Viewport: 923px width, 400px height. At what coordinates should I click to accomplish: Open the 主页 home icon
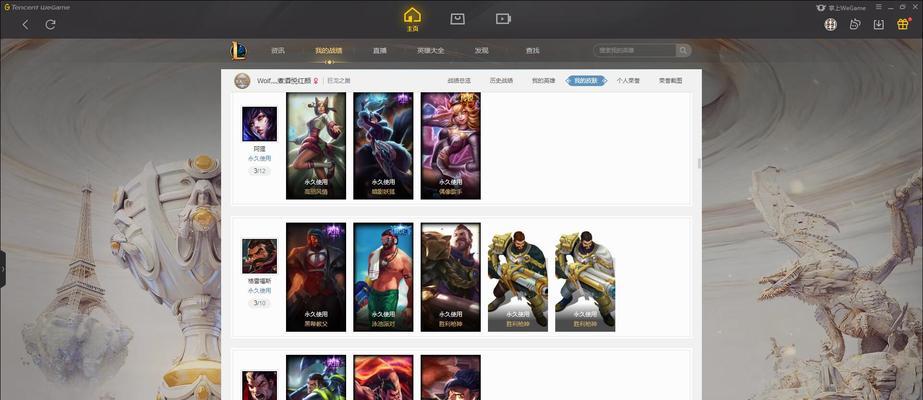413,19
